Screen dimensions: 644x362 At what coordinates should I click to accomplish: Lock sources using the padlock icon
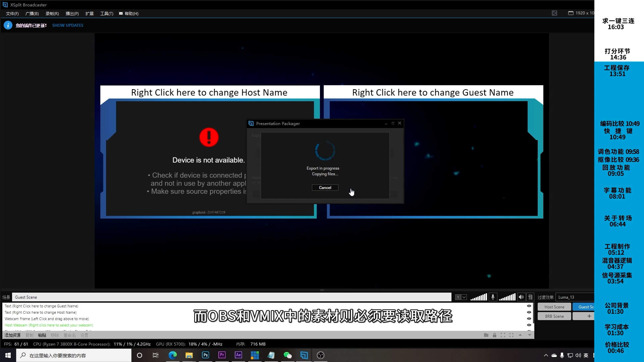[494, 335]
